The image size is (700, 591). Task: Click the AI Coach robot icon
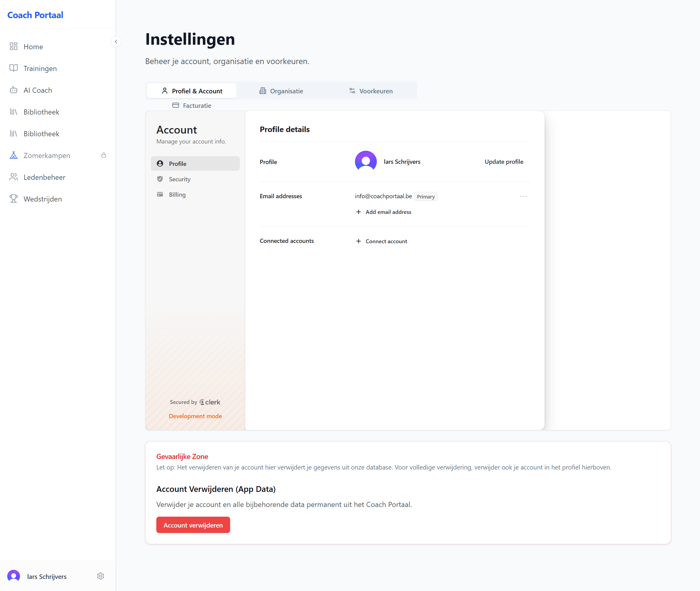[x=13, y=90]
